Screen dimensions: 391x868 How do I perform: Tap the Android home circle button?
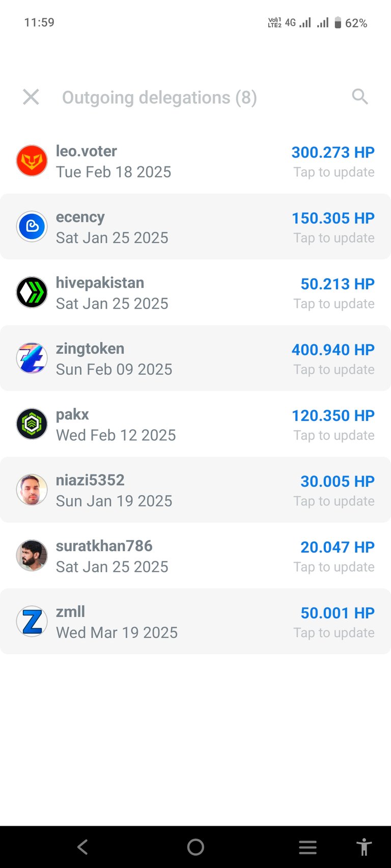click(195, 847)
